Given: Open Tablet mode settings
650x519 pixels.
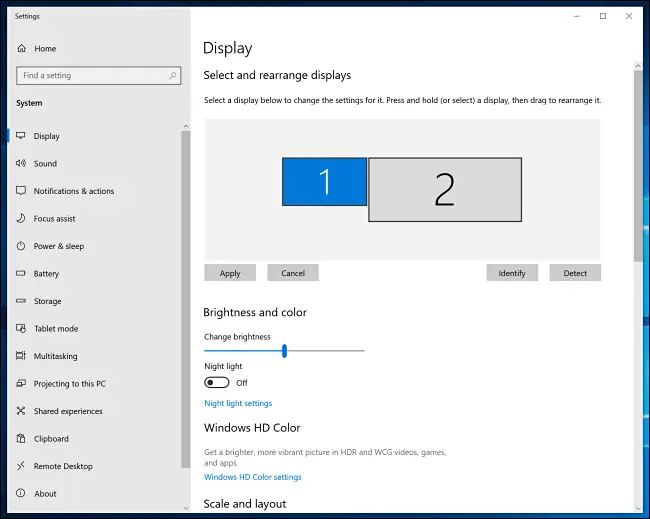Looking at the screenshot, I should (x=55, y=328).
